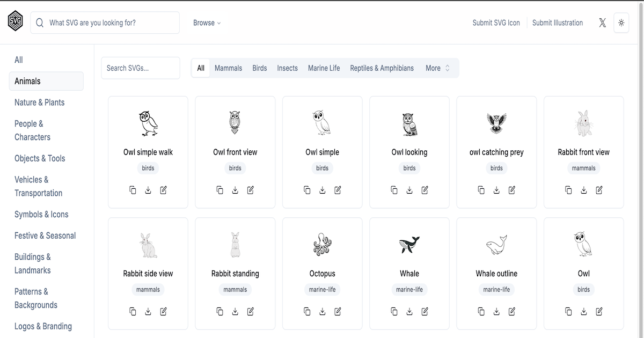
Task: Download the Rabbit standing SVG
Action: click(235, 311)
